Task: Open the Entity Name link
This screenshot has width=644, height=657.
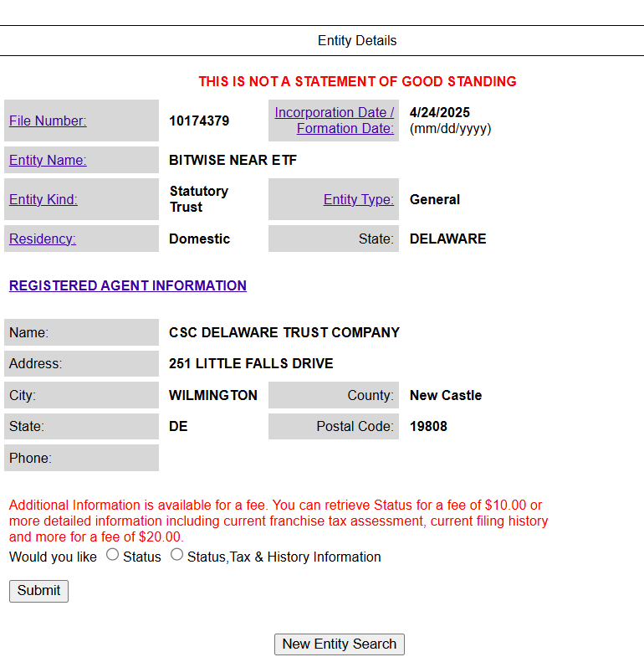Action: pos(48,160)
